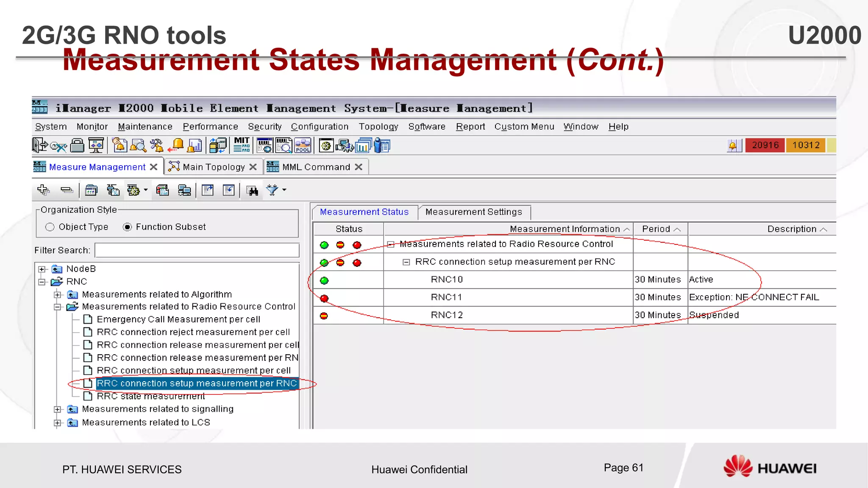Open the Maintenance menu

(x=145, y=127)
